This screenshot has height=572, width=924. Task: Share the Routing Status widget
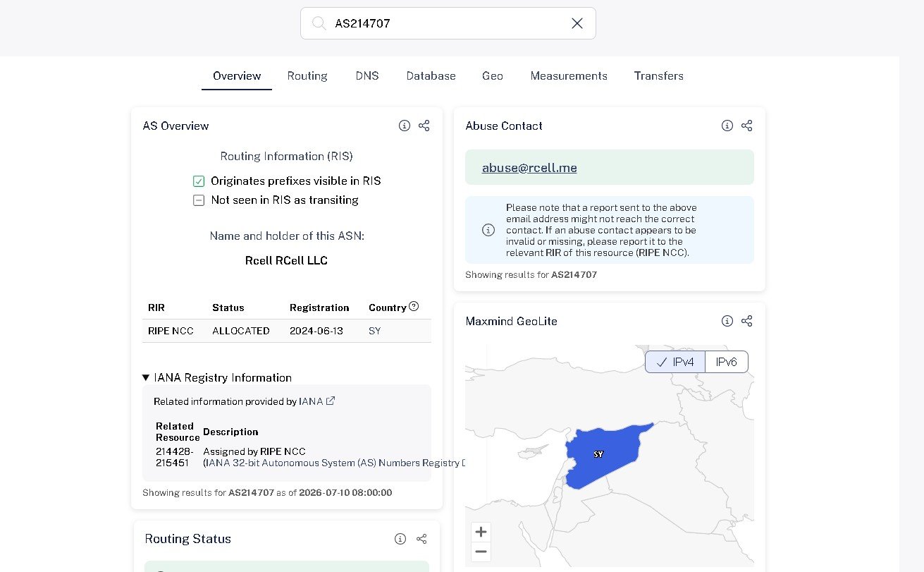click(x=421, y=539)
